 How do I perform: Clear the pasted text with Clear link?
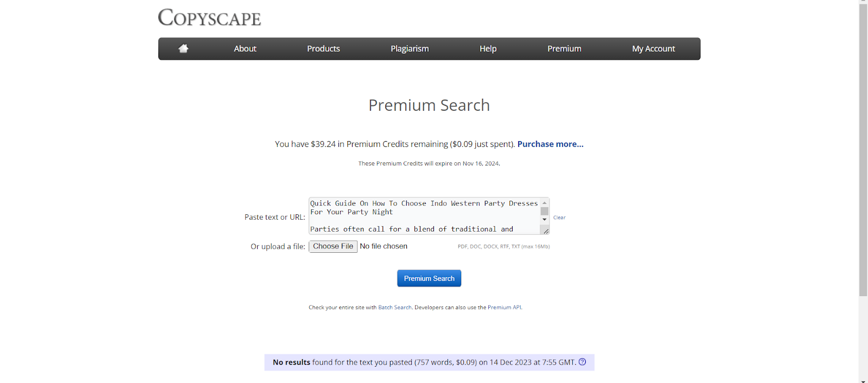point(559,218)
